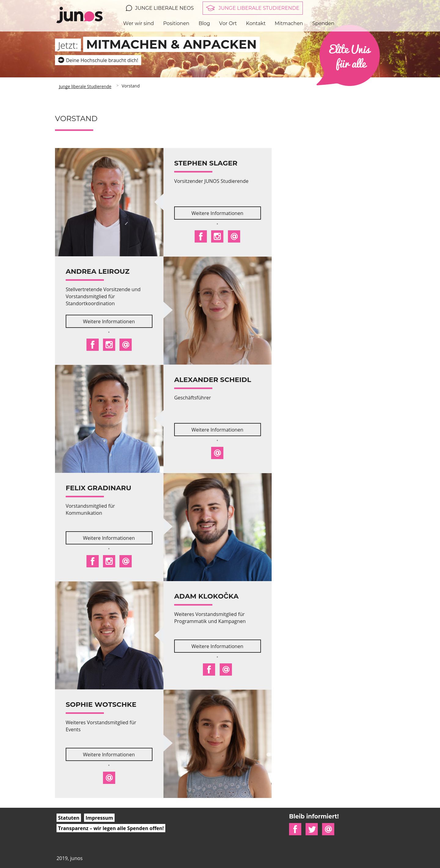440x868 pixels.
Task: Open the Mitmachen menu item
Action: point(289,23)
